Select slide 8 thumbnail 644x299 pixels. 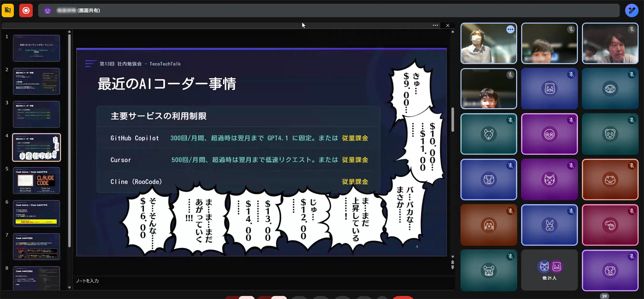[x=36, y=278]
